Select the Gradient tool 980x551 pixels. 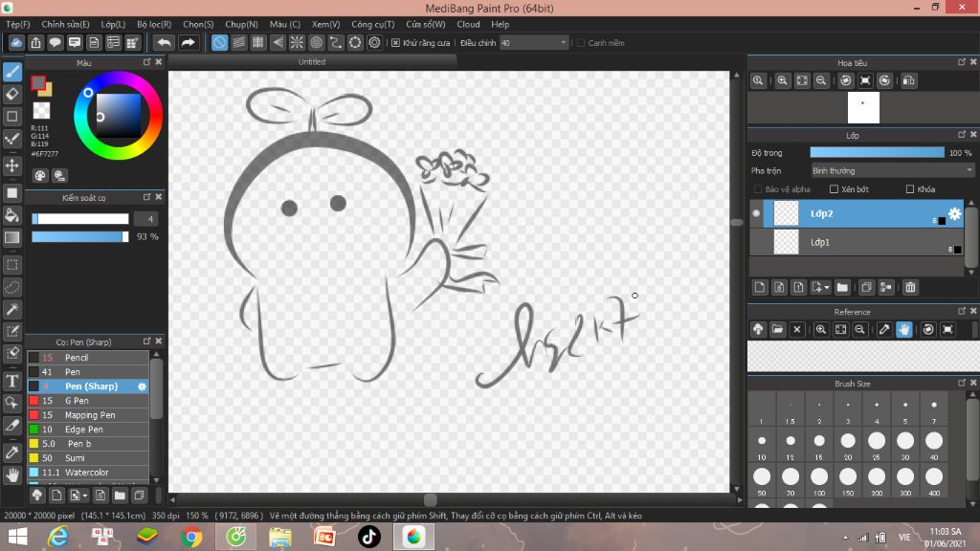pos(11,237)
